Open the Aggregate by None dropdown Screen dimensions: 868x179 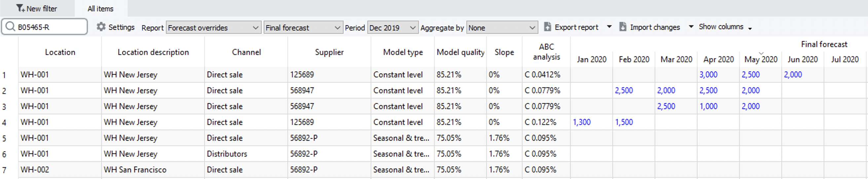(x=501, y=28)
